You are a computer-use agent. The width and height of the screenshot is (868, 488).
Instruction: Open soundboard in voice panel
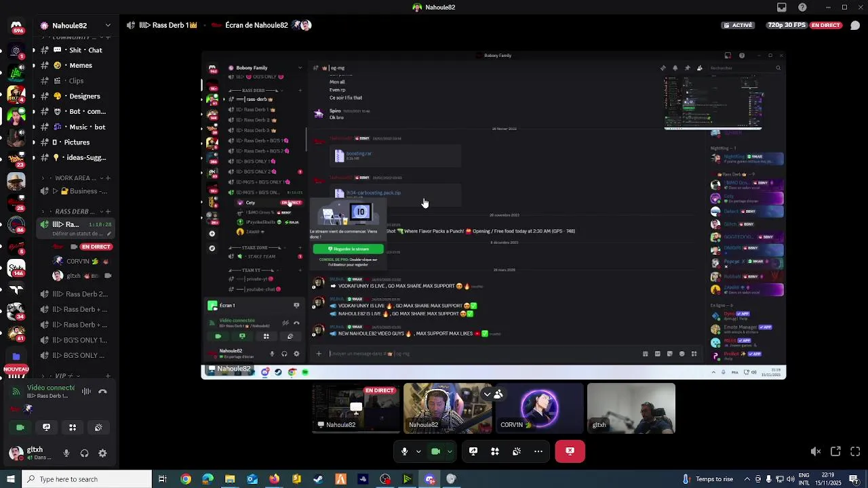pos(98,428)
